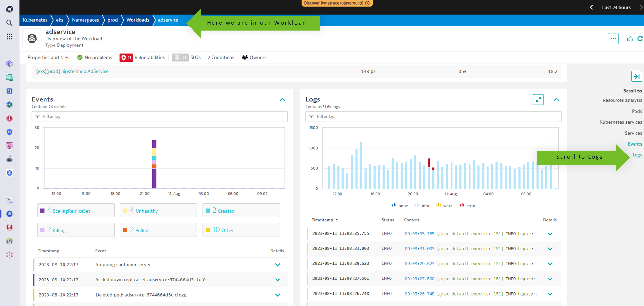Toggle the ScalingReplicaSet event filter
644x306 pixels.
(76, 210)
